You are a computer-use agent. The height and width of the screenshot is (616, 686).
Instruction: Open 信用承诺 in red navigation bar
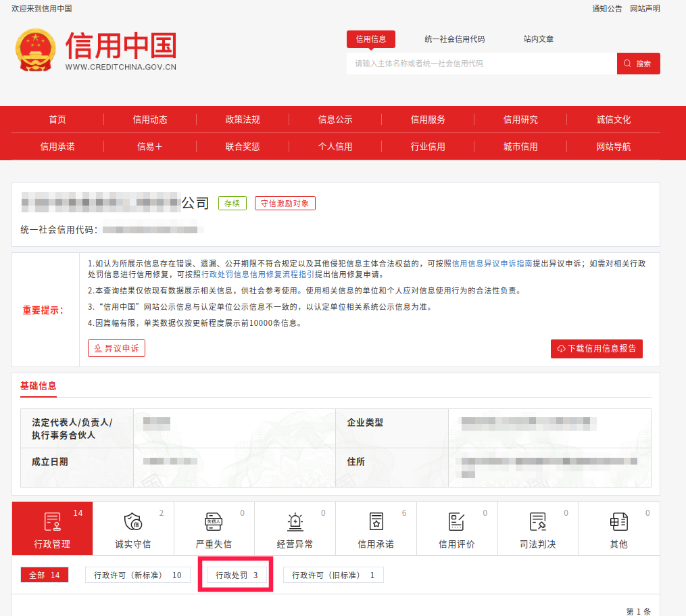[x=57, y=147]
